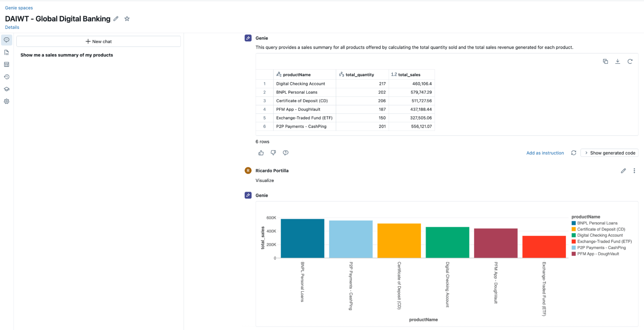Viewport: 644px width, 330px height.
Task: Download the query results table
Action: (618, 61)
